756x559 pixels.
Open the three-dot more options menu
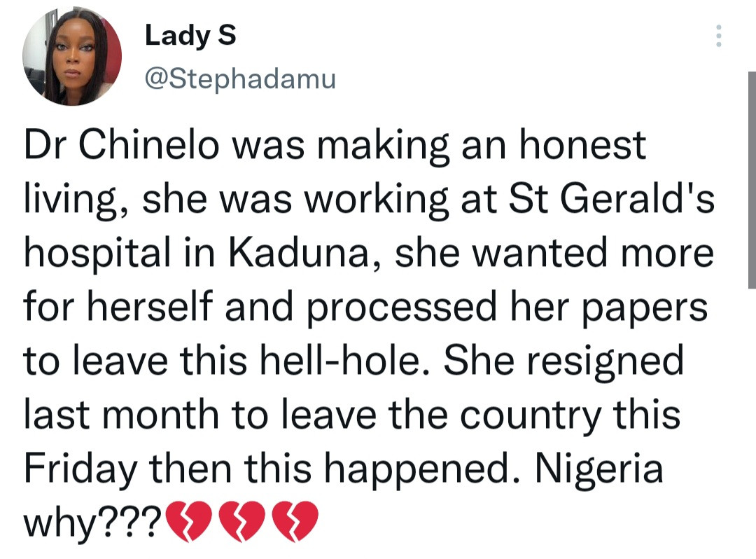[717, 36]
